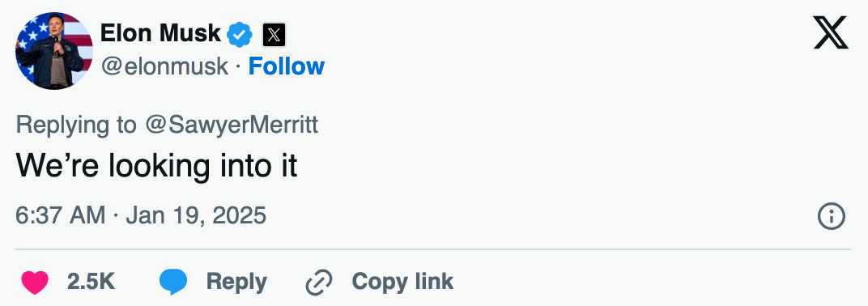Click the Copy link text
Viewport: 868px width, 306px height.
point(402,282)
